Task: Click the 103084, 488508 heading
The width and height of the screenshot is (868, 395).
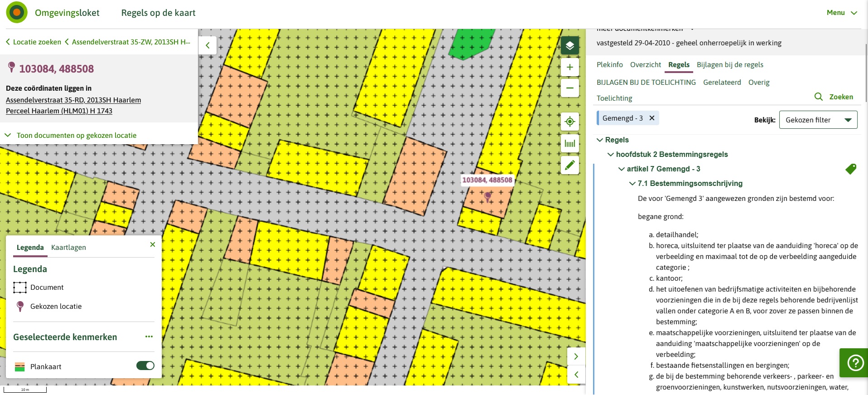Action: 57,68
